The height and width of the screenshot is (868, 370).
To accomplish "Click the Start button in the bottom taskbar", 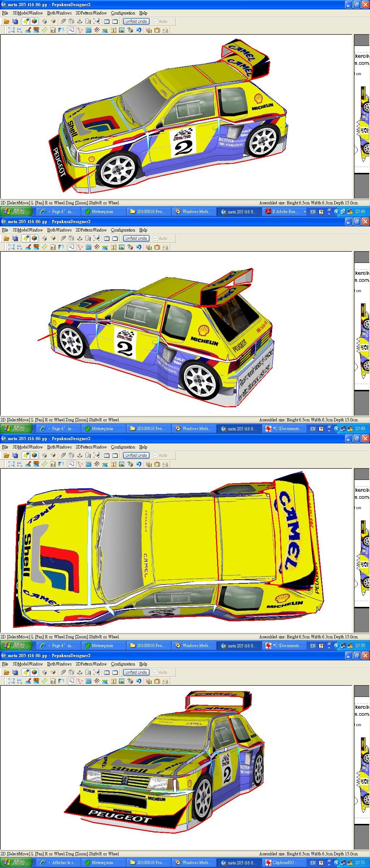I will (17, 863).
